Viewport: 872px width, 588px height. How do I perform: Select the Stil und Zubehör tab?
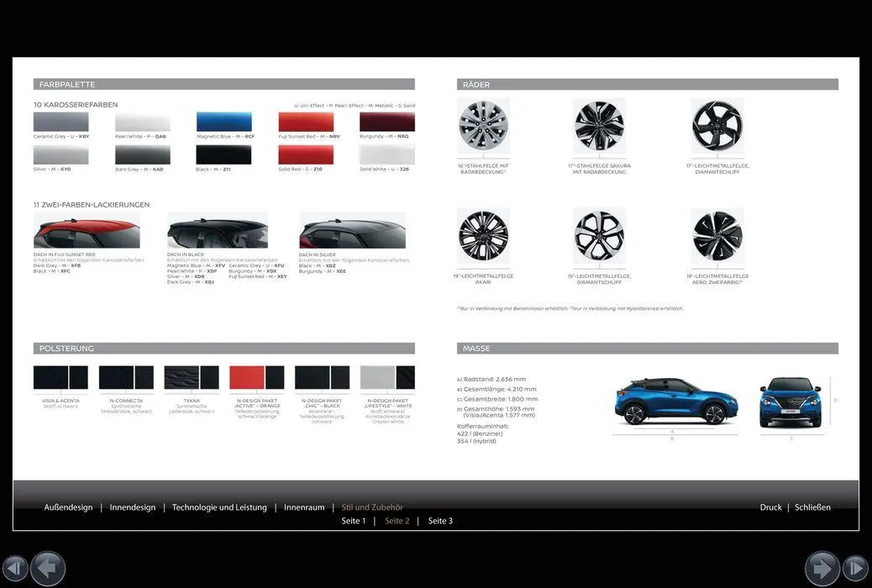[x=372, y=507]
